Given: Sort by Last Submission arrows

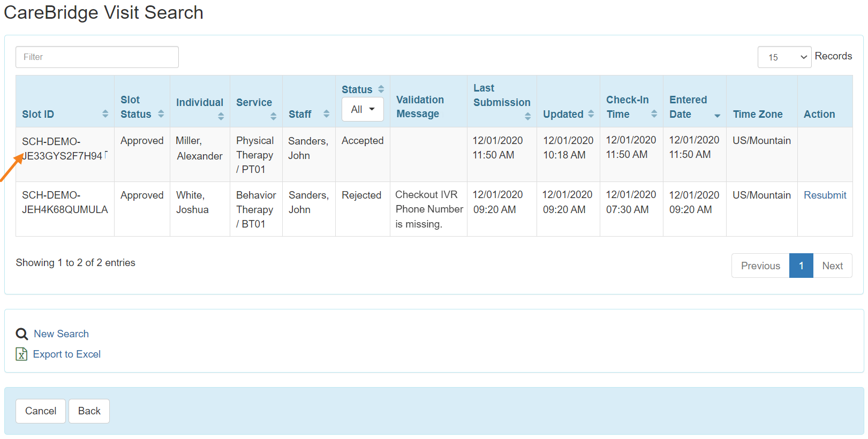Looking at the screenshot, I should [527, 116].
